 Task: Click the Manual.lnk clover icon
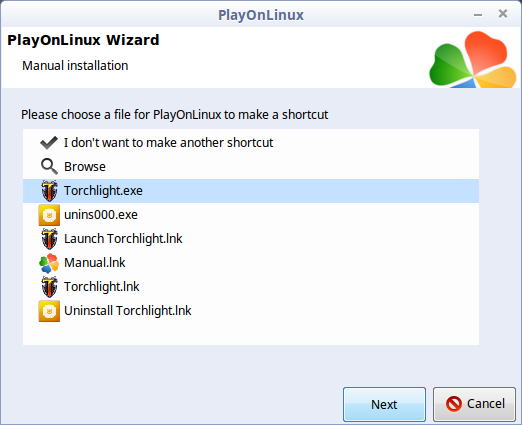point(49,263)
